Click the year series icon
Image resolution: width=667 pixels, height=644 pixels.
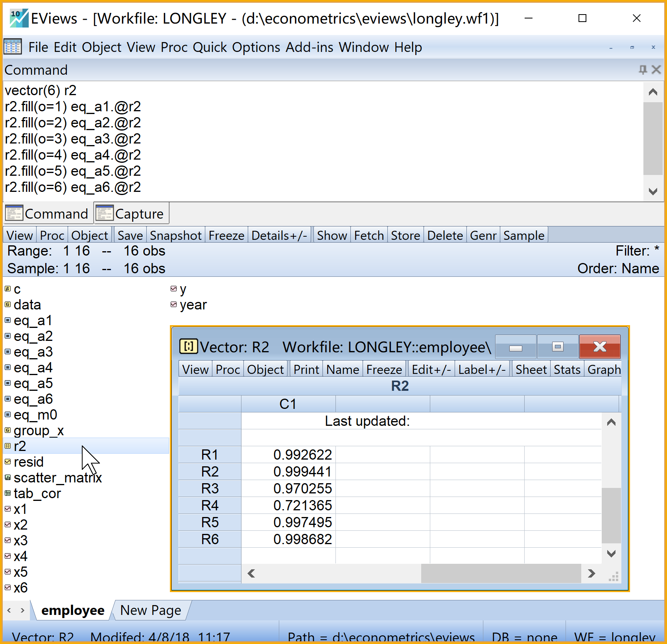(173, 305)
